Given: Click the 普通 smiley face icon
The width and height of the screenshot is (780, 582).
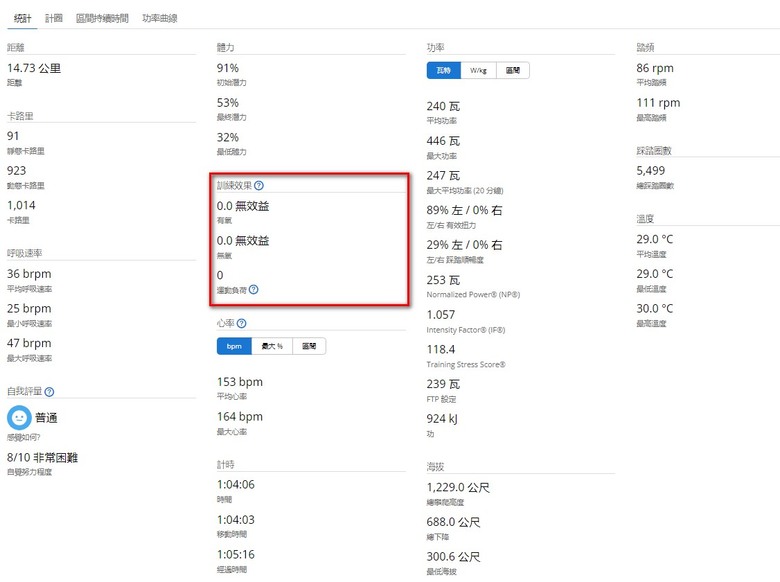Looking at the screenshot, I should (x=19, y=417).
